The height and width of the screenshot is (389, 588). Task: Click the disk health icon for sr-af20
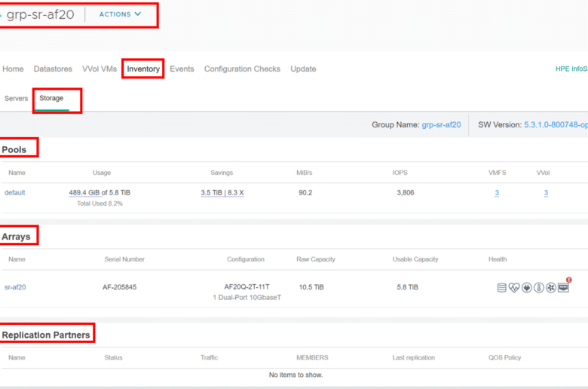pos(501,288)
